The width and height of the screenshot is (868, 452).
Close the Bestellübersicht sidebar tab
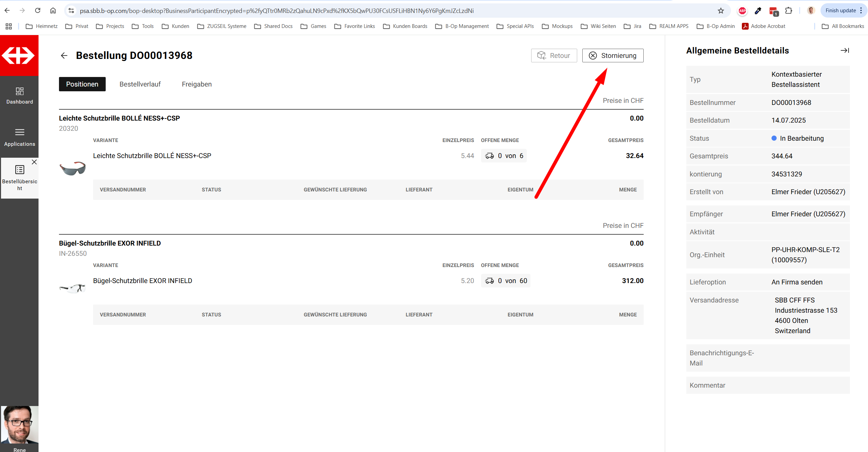[x=34, y=162]
